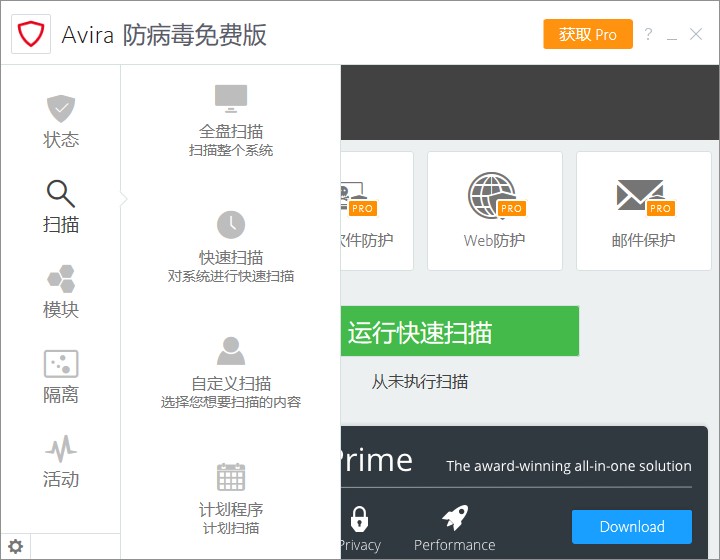Open help question mark icon

pos(648,34)
